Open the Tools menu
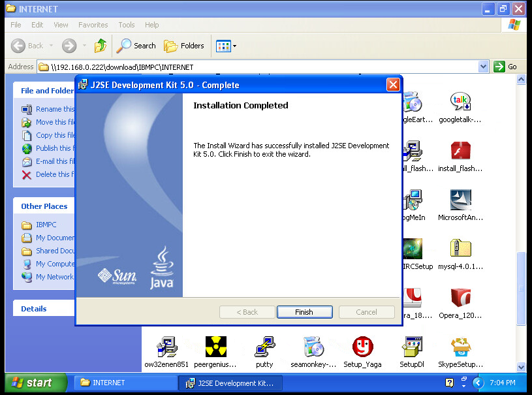 point(127,25)
